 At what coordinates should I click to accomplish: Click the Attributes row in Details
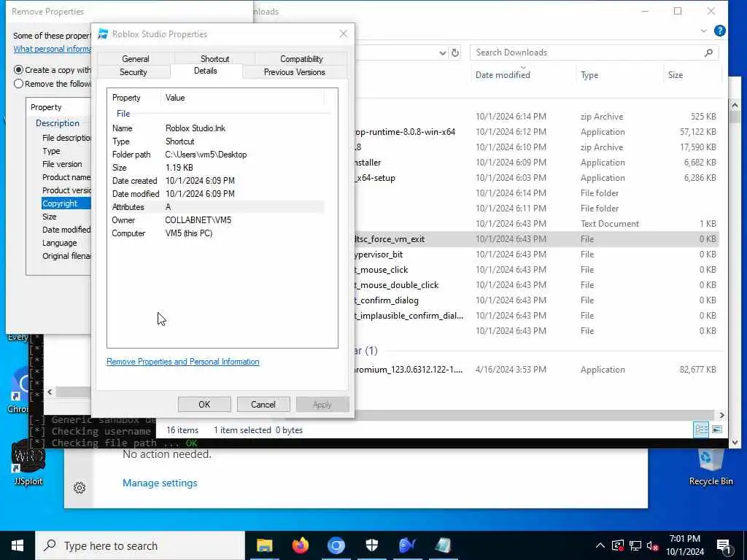[217, 206]
